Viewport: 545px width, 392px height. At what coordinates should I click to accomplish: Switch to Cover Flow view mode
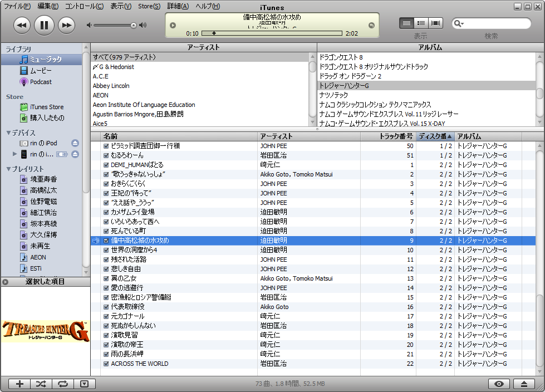coord(435,23)
